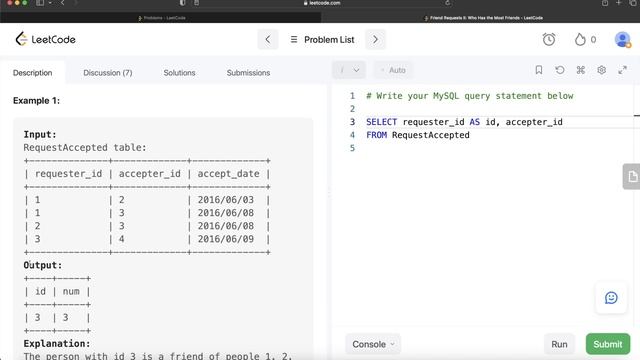
Task: Expand editor to fullscreen
Action: tap(622, 70)
